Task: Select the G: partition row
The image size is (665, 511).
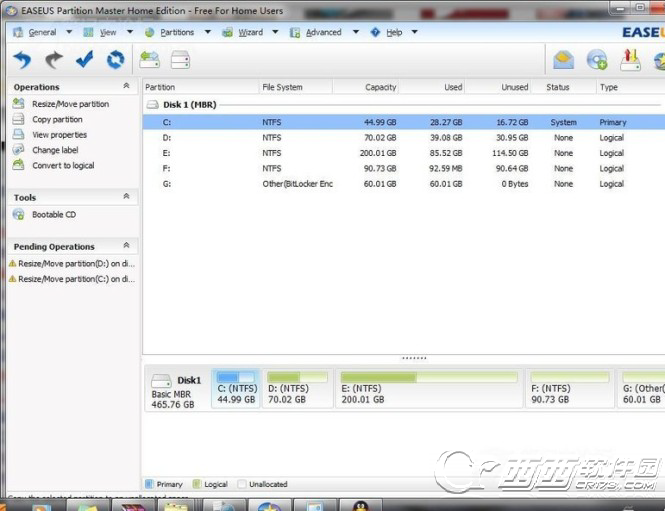Action: (x=404, y=184)
